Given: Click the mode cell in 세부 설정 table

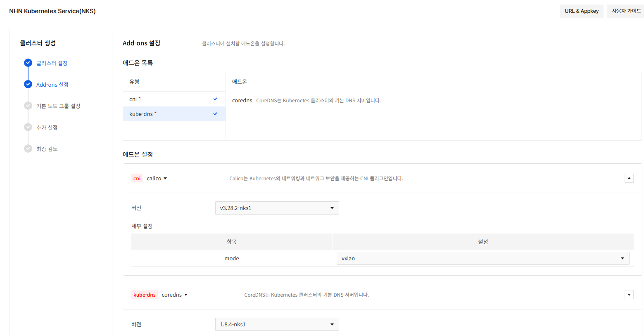Looking at the screenshot, I should 232,258.
